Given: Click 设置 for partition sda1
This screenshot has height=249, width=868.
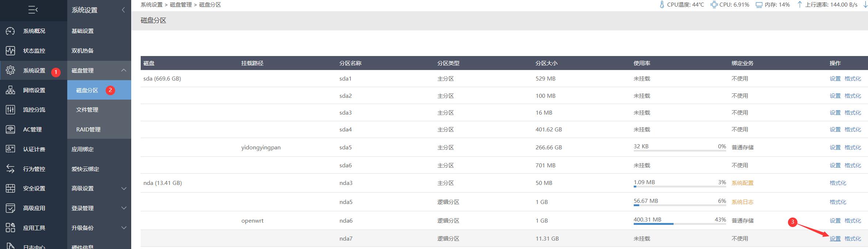Looking at the screenshot, I should (x=835, y=79).
